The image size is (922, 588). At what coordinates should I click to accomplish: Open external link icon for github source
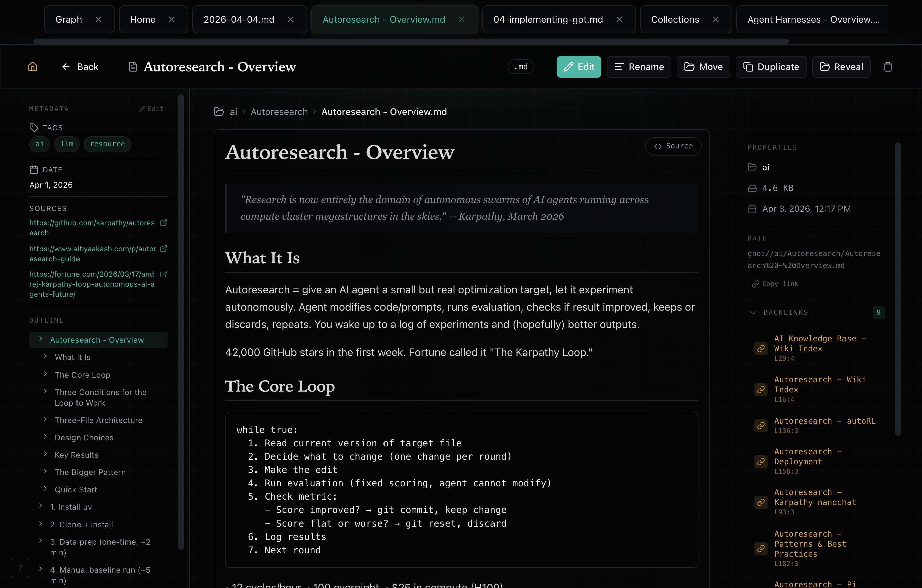click(163, 223)
